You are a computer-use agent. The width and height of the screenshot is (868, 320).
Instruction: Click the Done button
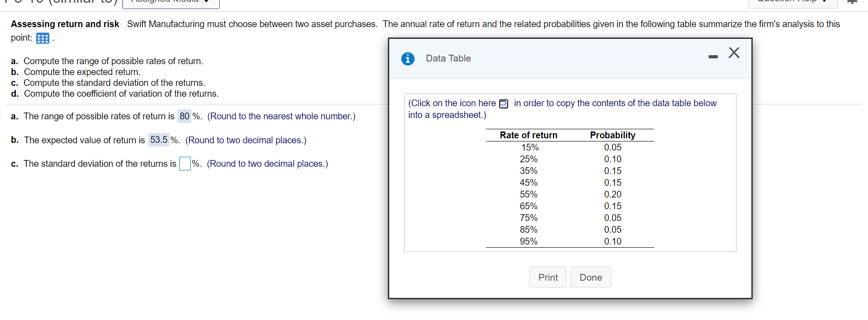coord(591,277)
